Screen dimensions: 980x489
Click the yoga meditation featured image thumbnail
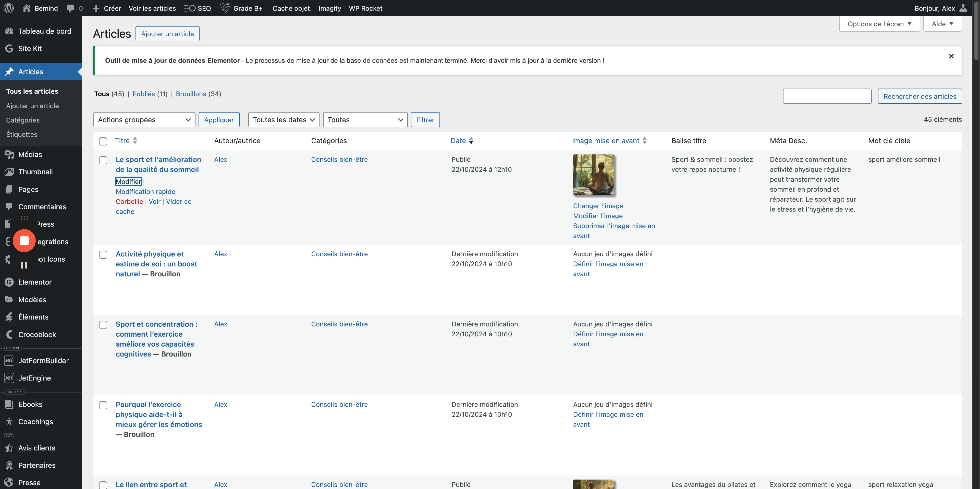coord(594,175)
